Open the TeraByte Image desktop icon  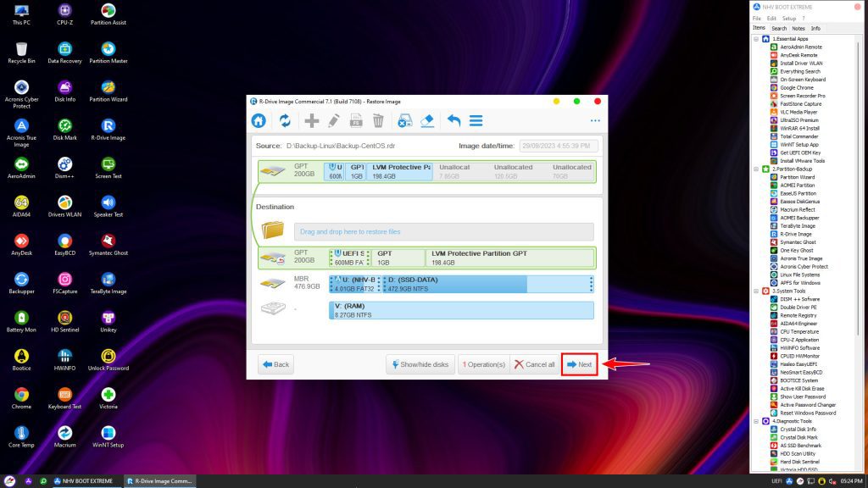[108, 283]
